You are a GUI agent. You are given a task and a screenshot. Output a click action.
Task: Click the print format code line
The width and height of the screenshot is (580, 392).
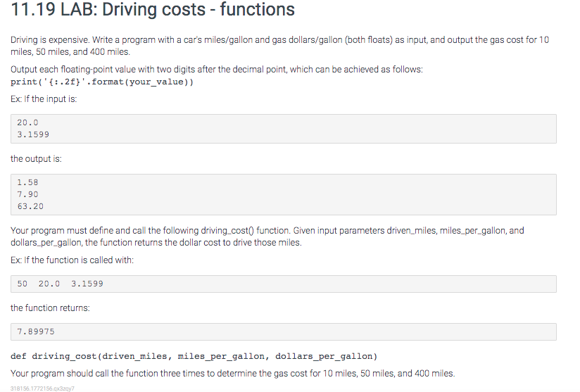102,82
